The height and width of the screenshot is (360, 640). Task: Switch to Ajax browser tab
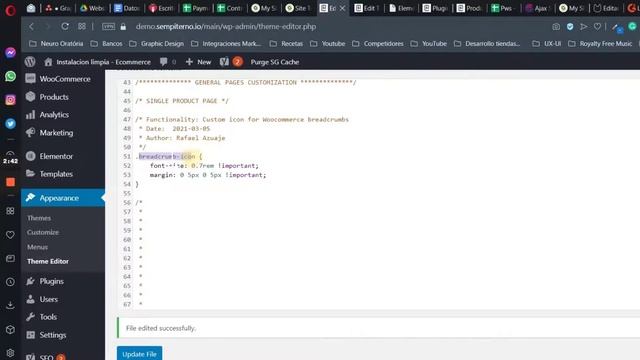pos(537,8)
